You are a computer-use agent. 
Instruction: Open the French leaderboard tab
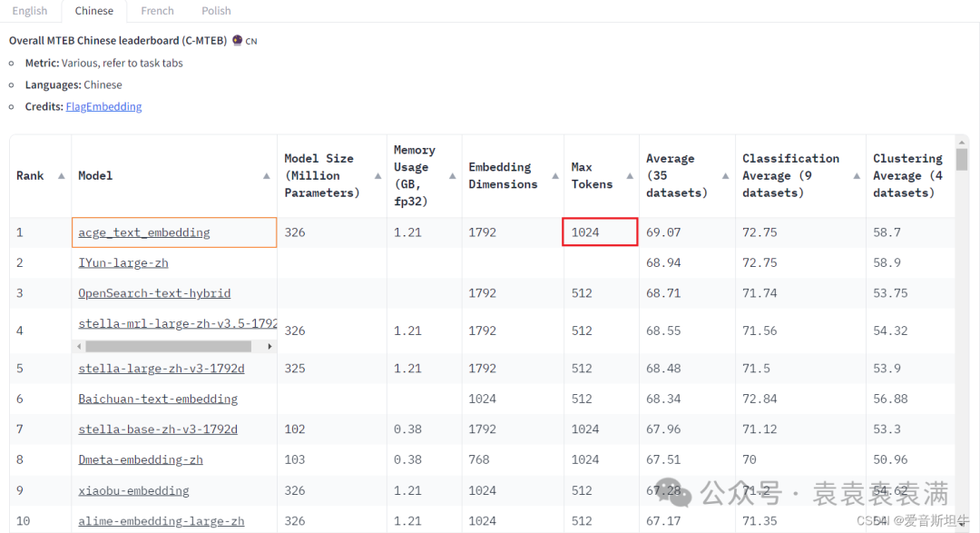157,11
